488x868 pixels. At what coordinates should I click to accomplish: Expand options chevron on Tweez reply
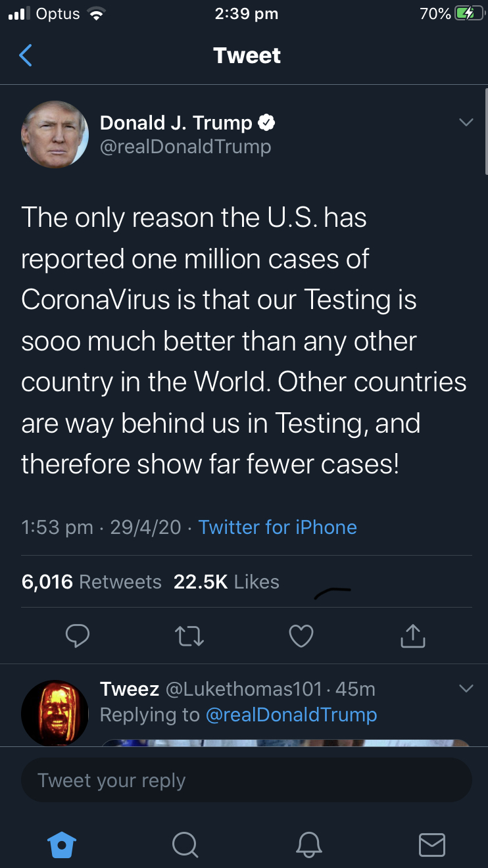tap(466, 689)
